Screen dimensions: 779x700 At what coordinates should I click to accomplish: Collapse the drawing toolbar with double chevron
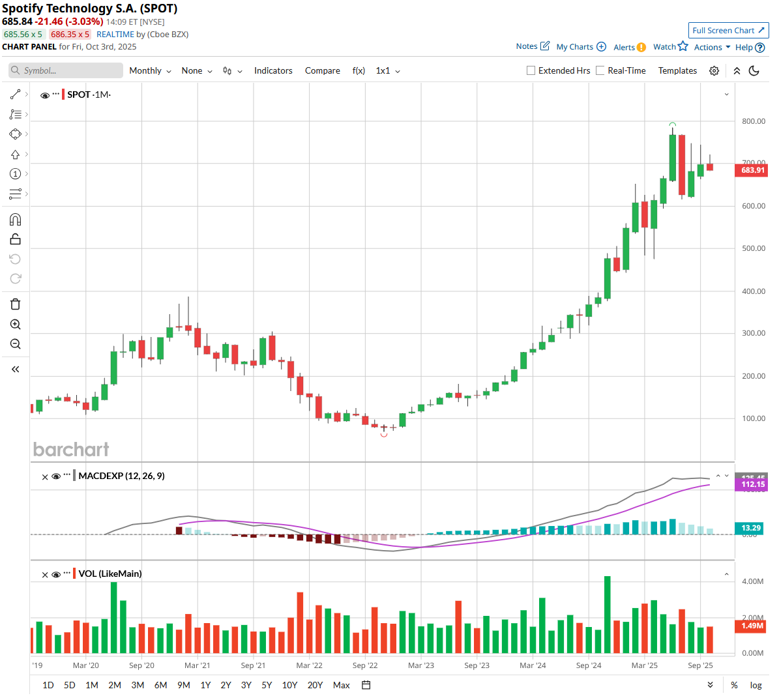pyautogui.click(x=16, y=369)
